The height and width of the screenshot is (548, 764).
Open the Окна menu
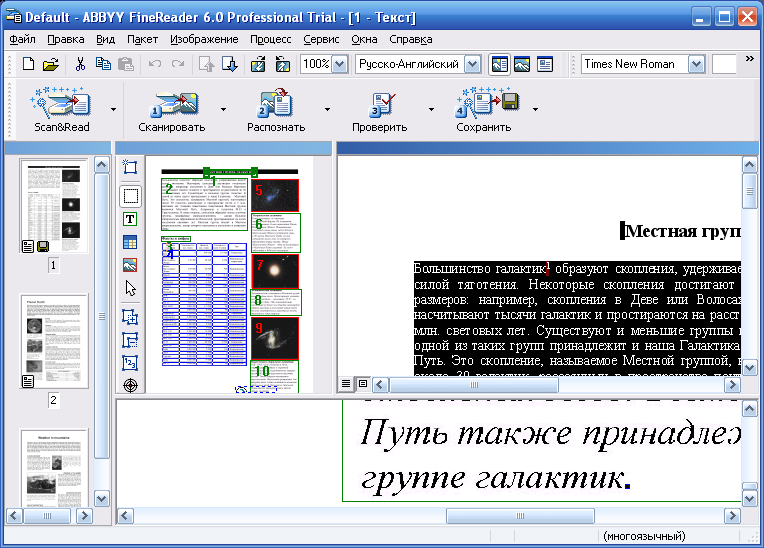(364, 39)
